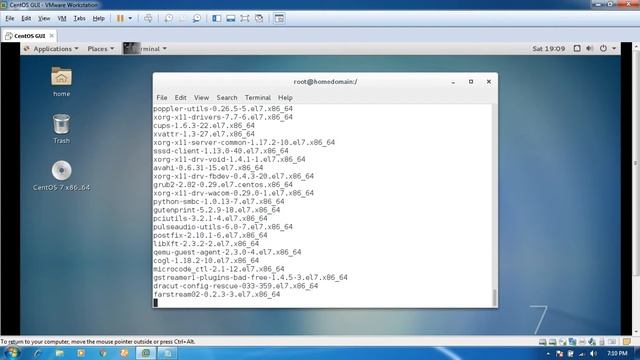
Task: Click the poppler-utils-0.26.5-5.el7.x86_64 line
Action: 223,109
